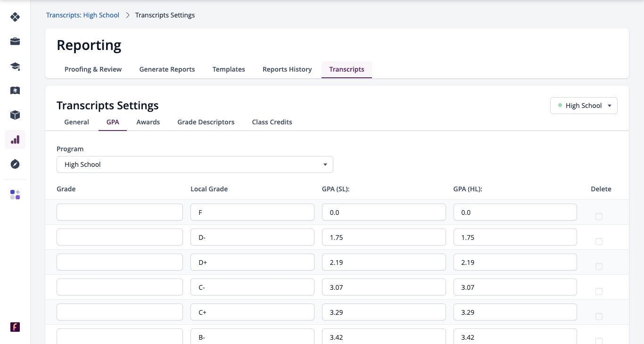Click GPA (SL) field with 3.07

[384, 287]
